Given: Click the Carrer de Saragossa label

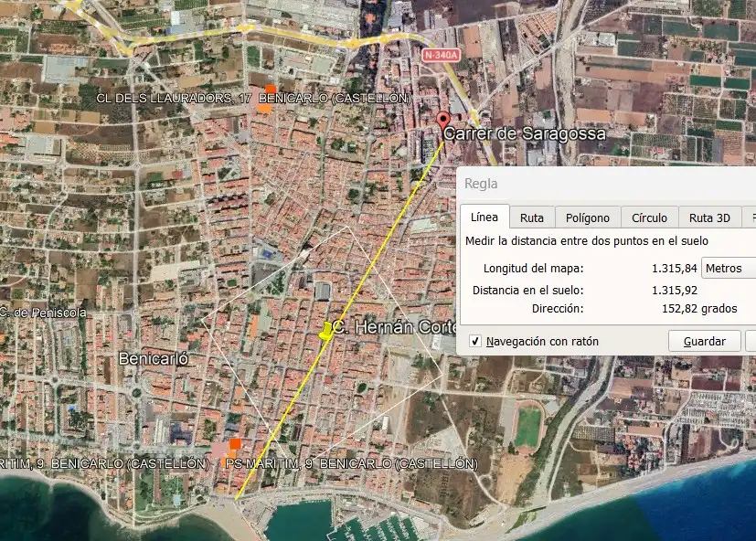Looking at the screenshot, I should (524, 133).
